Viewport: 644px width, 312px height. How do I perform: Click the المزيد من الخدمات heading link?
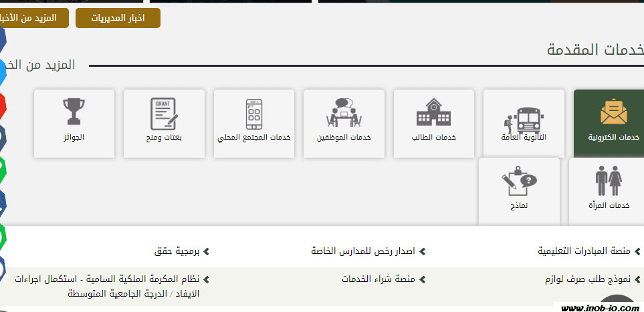pos(39,65)
